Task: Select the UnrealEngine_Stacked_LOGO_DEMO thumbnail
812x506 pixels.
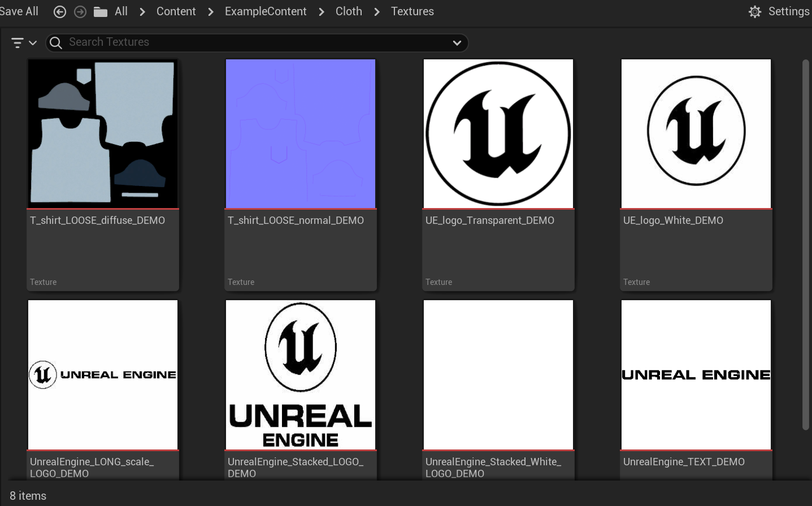Action: (x=301, y=375)
